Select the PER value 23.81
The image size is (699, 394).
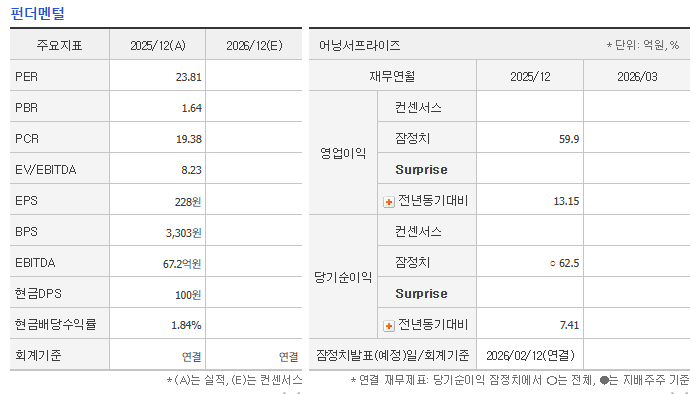pos(189,77)
